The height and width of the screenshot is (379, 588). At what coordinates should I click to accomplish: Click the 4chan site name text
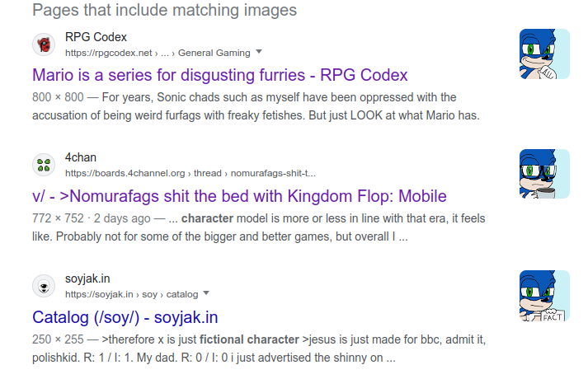click(81, 157)
